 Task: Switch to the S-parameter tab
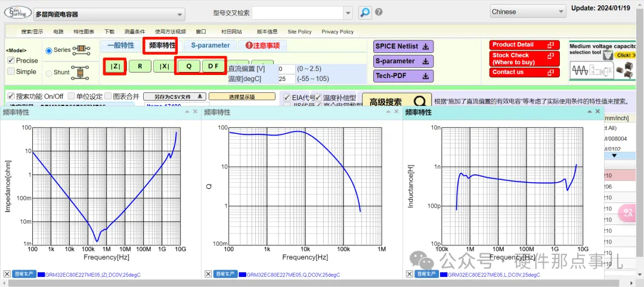(210, 45)
